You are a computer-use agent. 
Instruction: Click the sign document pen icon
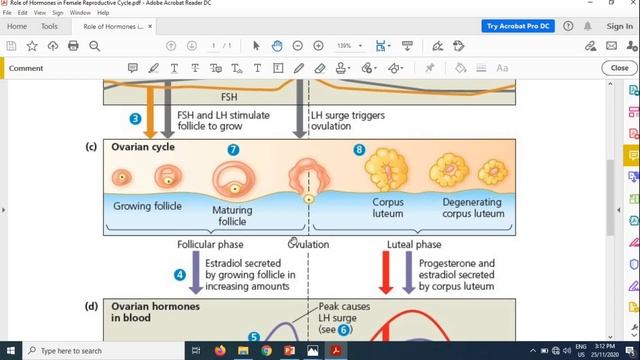point(438,46)
